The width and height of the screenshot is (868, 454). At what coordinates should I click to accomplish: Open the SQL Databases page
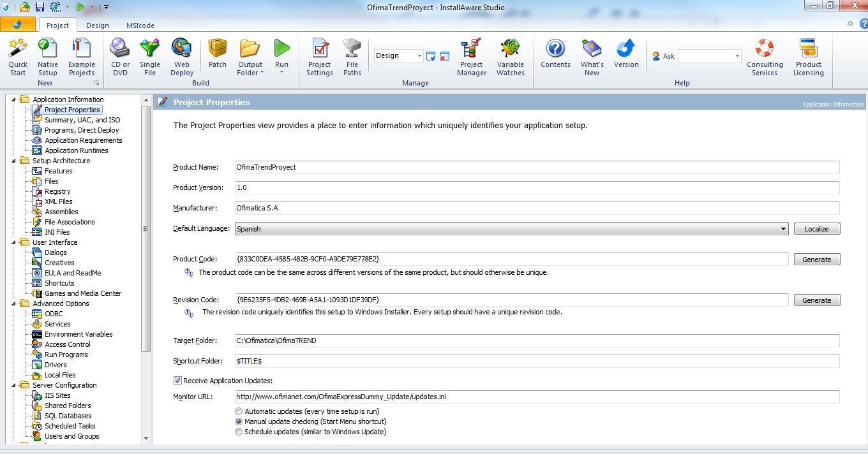pyautogui.click(x=68, y=416)
